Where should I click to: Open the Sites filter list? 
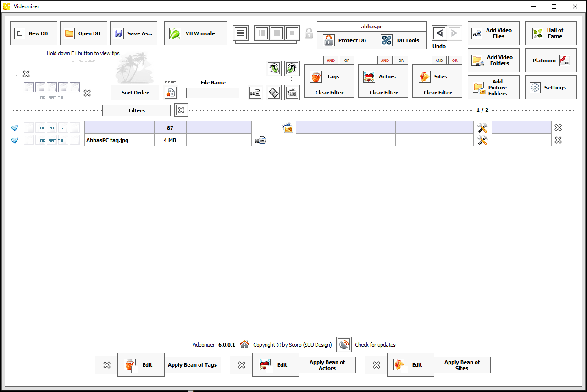[x=437, y=77]
